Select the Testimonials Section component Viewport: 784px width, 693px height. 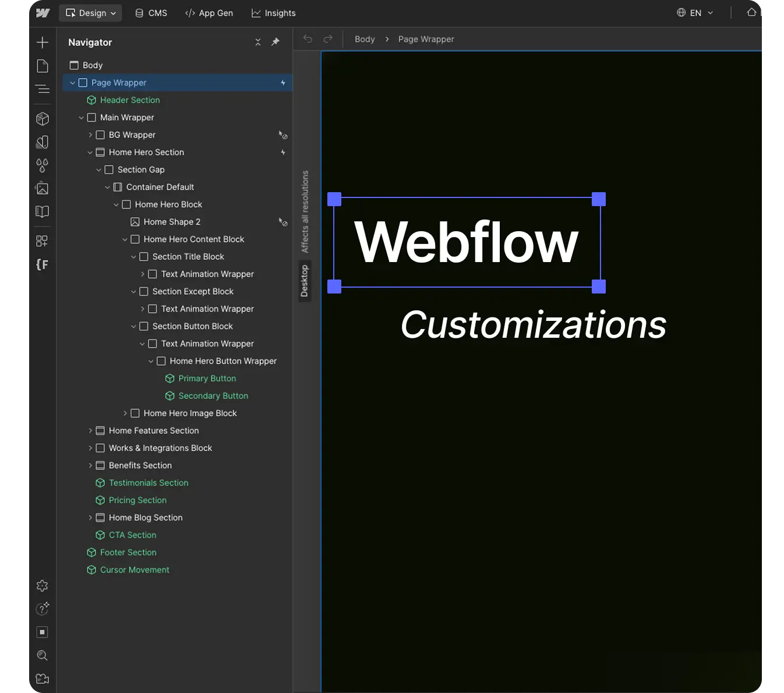[177, 483]
